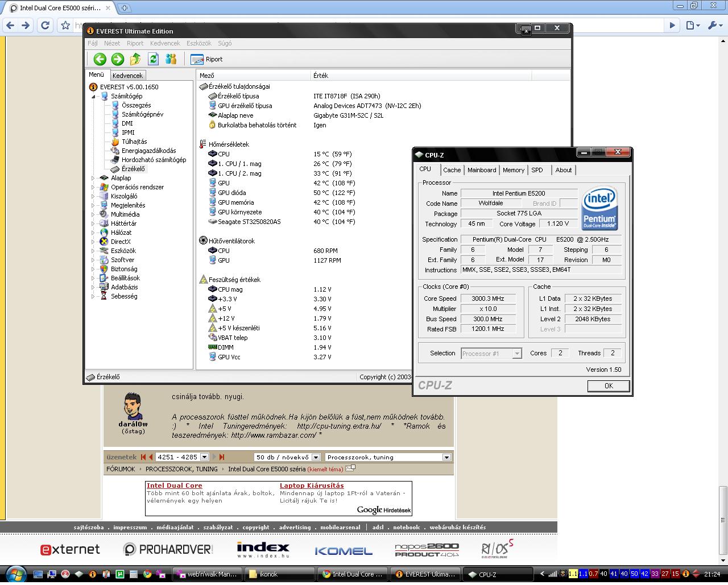Screen dimensions: 728x585
Task: Go to last forum page arrow icon
Action: coord(222,457)
